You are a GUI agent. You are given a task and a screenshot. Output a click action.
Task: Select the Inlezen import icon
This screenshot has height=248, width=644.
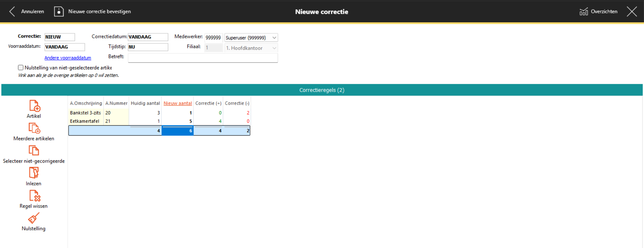coord(34,173)
